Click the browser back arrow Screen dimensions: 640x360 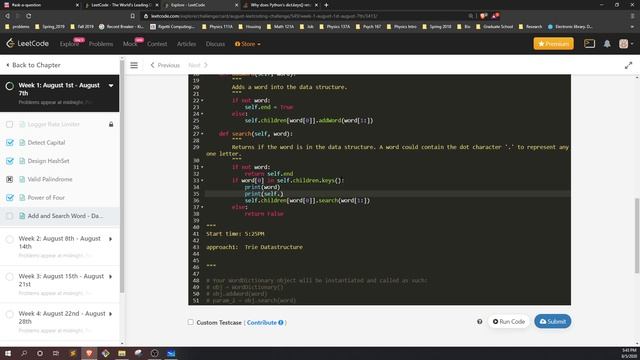[7, 16]
